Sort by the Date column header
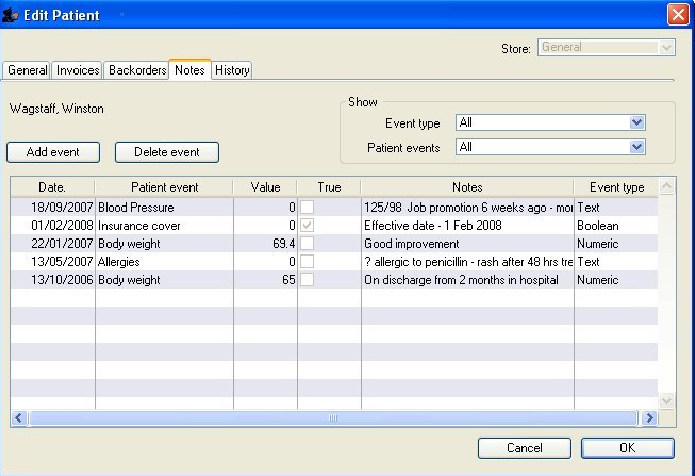Screen dimensions: 695x476 52,187
